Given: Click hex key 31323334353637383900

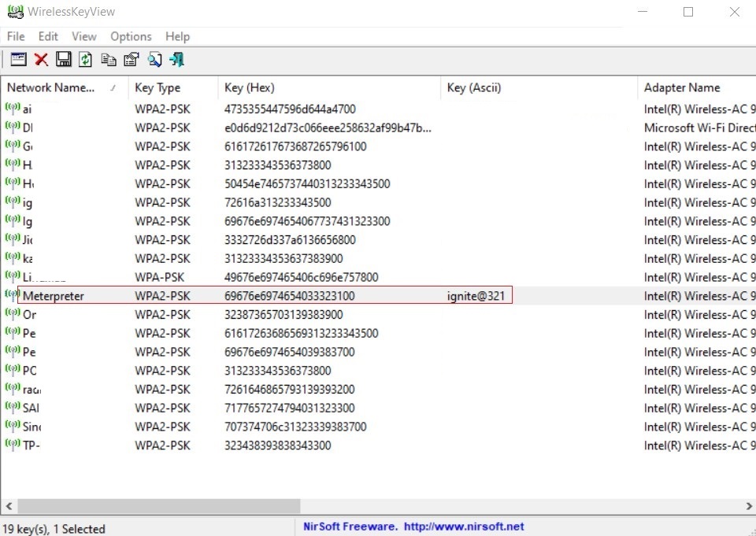Looking at the screenshot, I should (283, 258).
